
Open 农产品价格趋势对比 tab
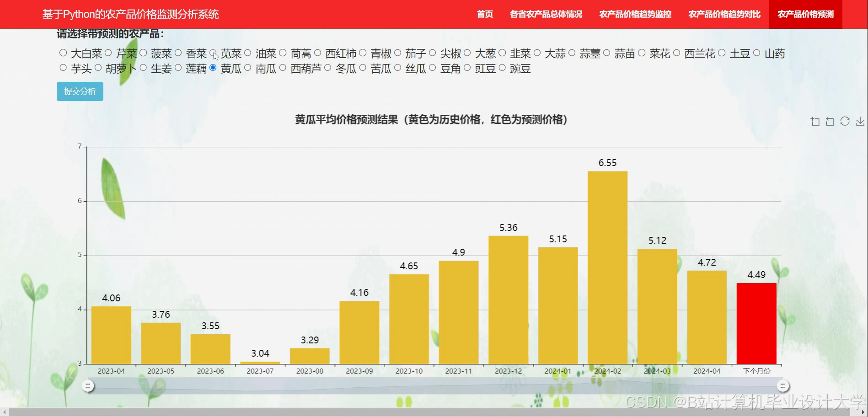(x=724, y=14)
